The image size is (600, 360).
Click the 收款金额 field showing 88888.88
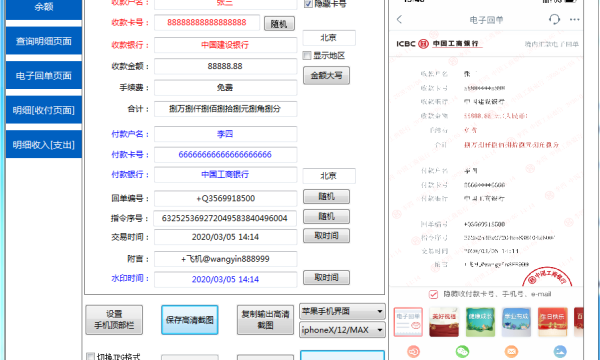point(225,66)
